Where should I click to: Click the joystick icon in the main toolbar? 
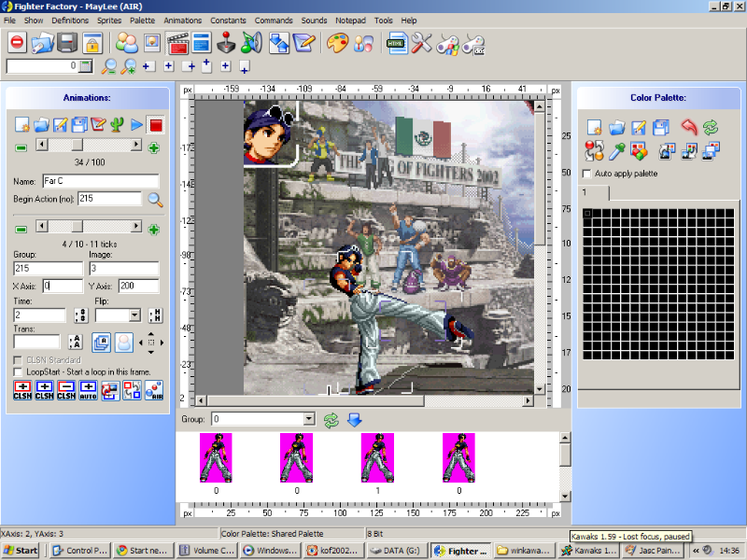tap(226, 43)
